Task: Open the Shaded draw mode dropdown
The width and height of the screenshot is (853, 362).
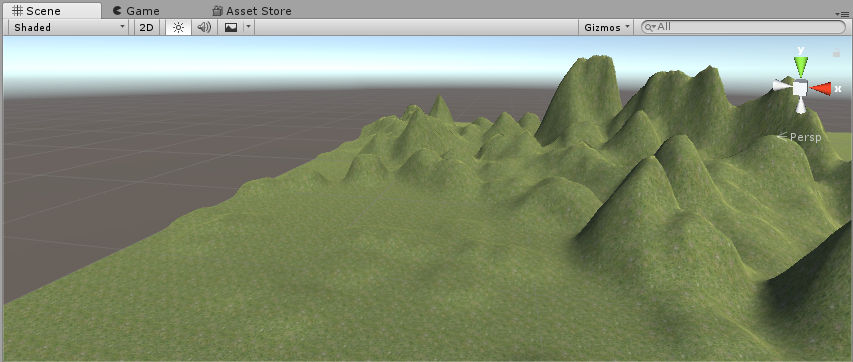Action: pyautogui.click(x=69, y=27)
